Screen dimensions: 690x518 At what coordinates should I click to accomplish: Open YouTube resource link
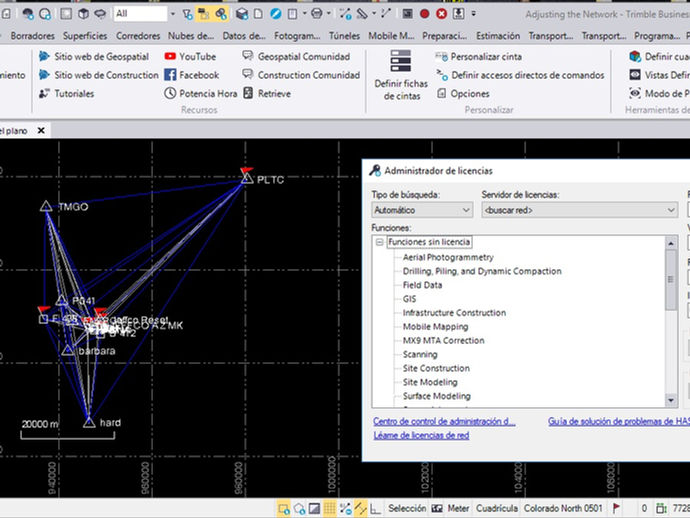point(190,56)
